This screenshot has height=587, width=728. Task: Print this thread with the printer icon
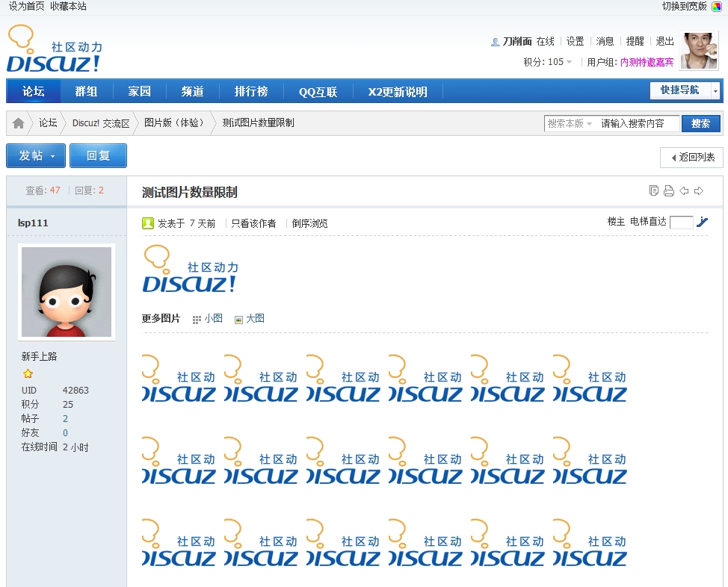(x=668, y=190)
